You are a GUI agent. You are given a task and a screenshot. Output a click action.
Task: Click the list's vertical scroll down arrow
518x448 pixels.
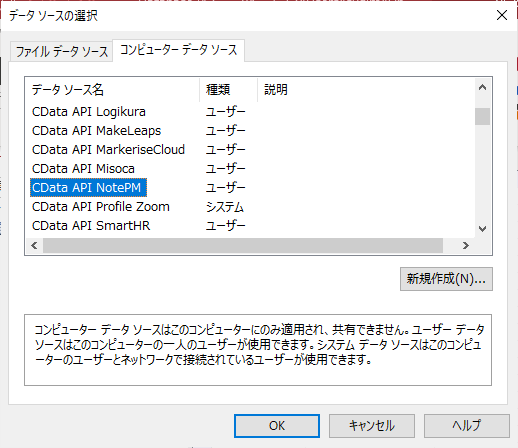tap(482, 229)
